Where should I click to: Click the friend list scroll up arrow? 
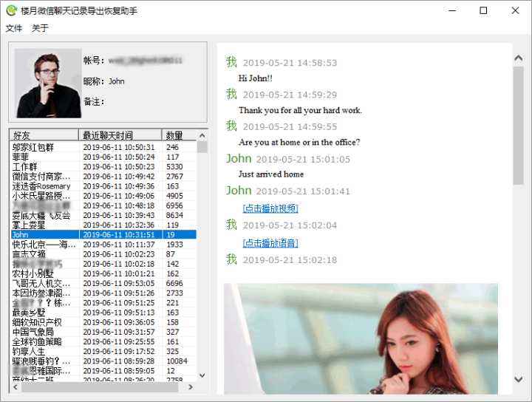(x=202, y=135)
